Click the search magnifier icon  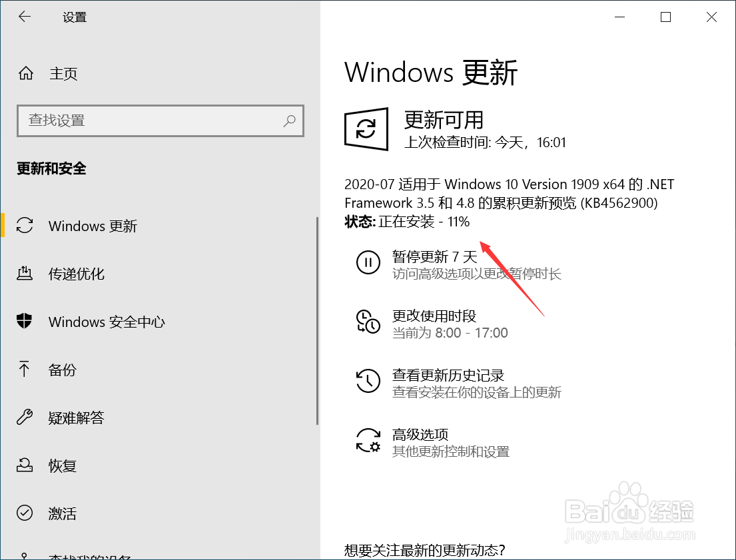[x=289, y=121]
